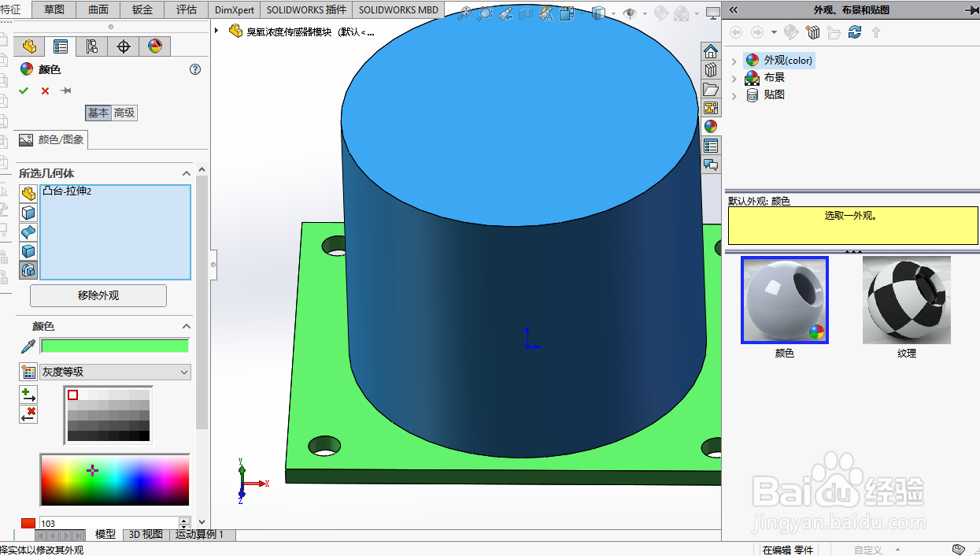Select the 颜色 appearance thumbnail
Viewport: 980px width, 556px height.
tap(785, 300)
